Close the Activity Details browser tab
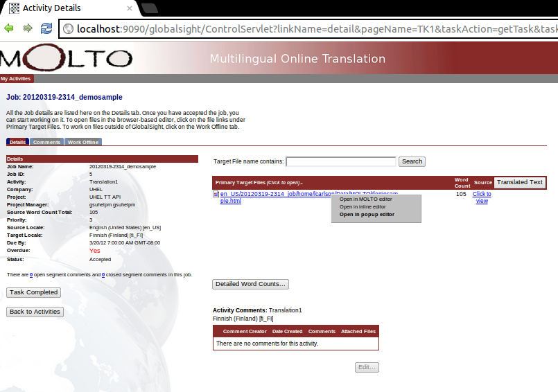 pyautogui.click(x=130, y=8)
